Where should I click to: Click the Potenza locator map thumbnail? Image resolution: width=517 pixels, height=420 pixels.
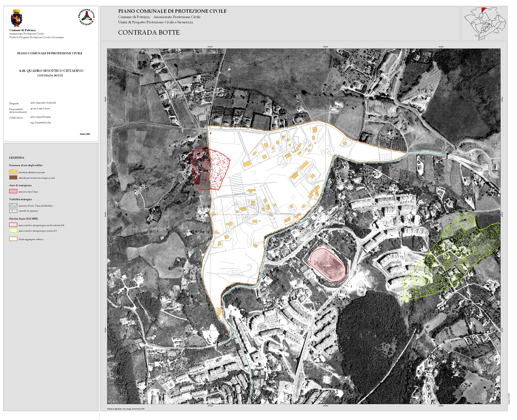coord(484,23)
